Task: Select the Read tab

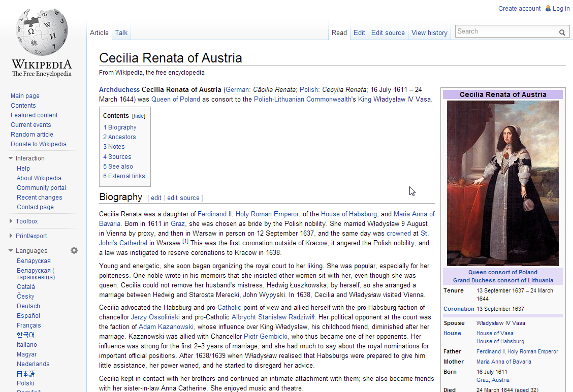Action: (339, 32)
